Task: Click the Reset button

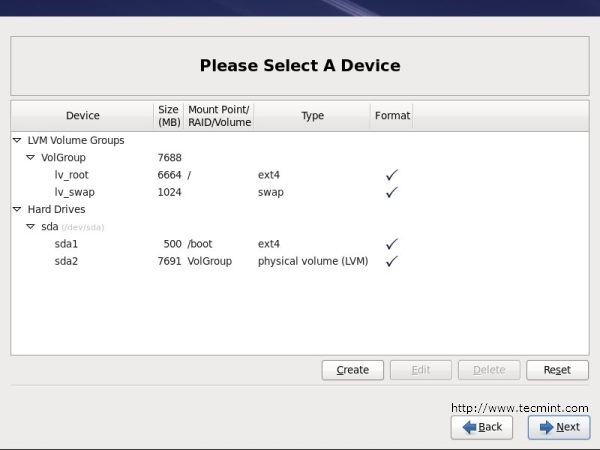Action: click(557, 370)
